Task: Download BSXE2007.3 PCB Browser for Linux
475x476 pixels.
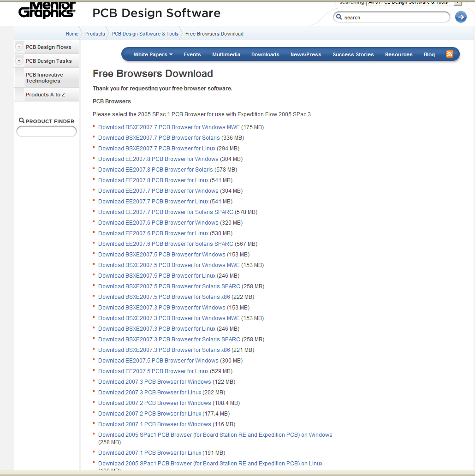Action: click(157, 329)
